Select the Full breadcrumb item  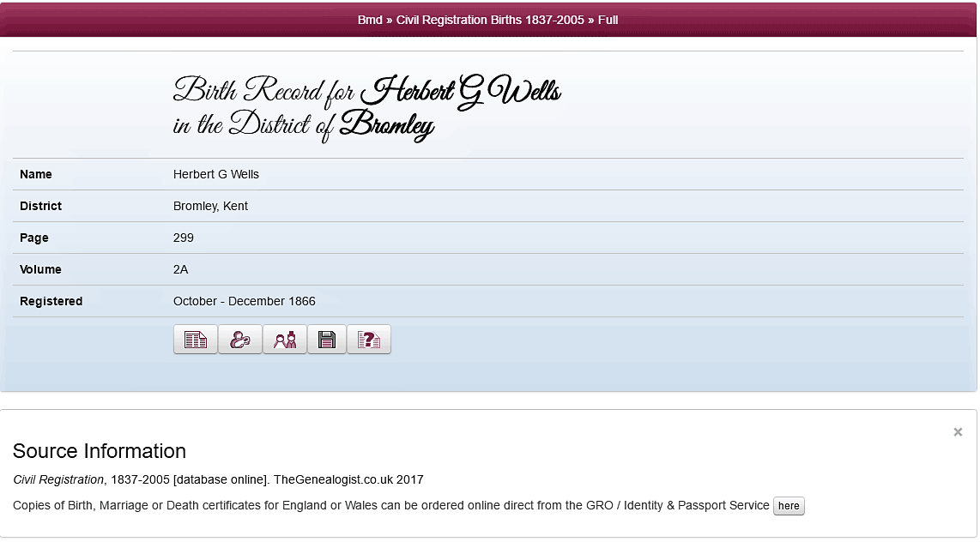click(x=608, y=20)
